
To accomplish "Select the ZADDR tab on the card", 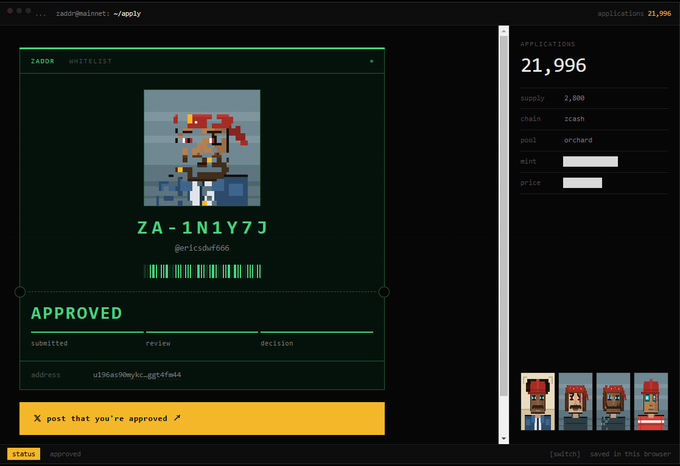I will [42, 61].
